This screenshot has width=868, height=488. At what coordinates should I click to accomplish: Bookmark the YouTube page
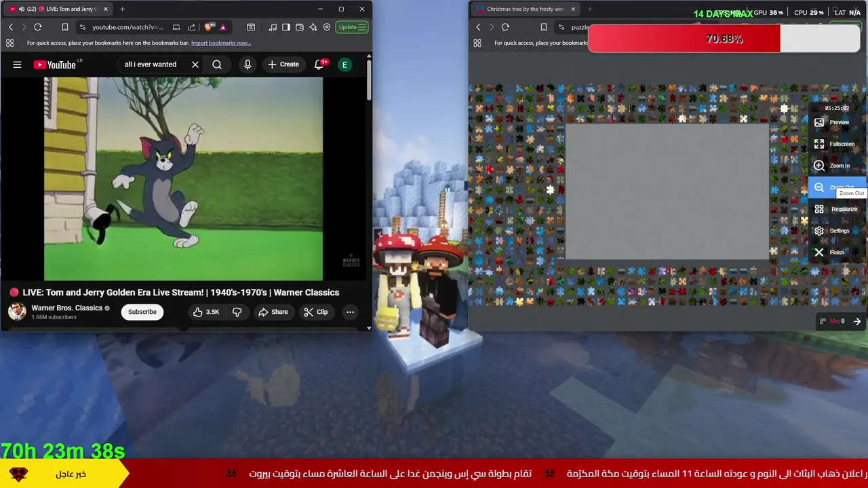coord(65,27)
